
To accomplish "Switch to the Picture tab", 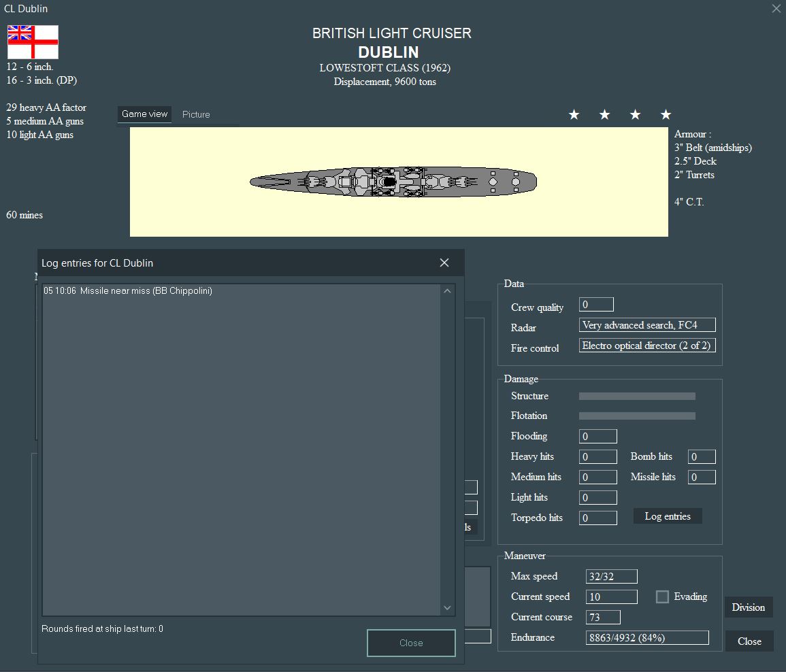I will pos(196,114).
